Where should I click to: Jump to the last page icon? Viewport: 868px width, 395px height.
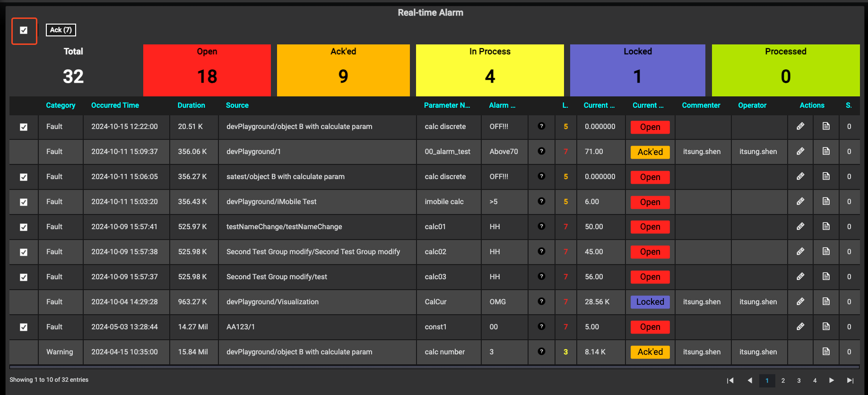pos(850,380)
